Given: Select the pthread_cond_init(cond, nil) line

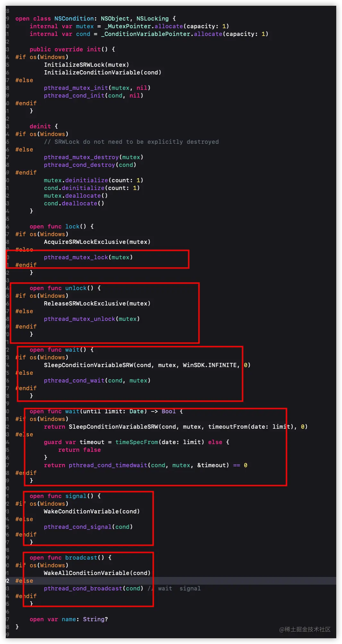Looking at the screenshot, I should 94,96.
